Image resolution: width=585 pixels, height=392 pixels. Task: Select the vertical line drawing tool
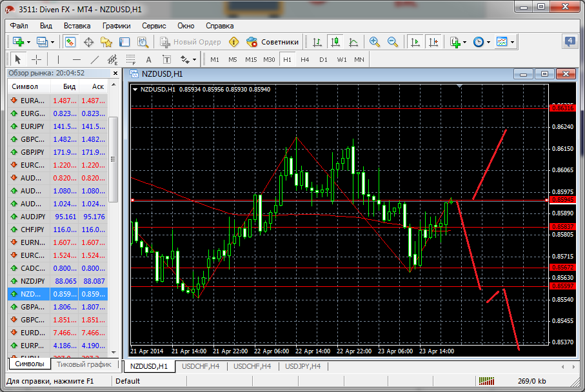click(x=58, y=60)
